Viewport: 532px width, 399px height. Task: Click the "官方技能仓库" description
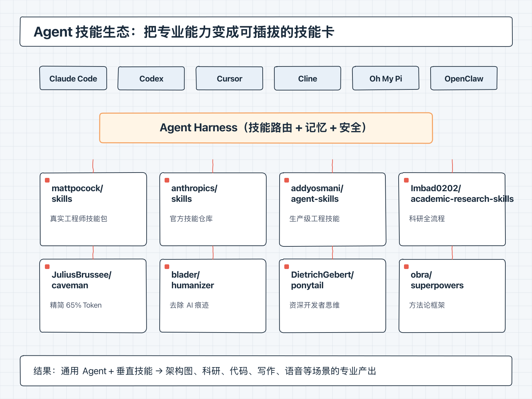pyautogui.click(x=191, y=218)
